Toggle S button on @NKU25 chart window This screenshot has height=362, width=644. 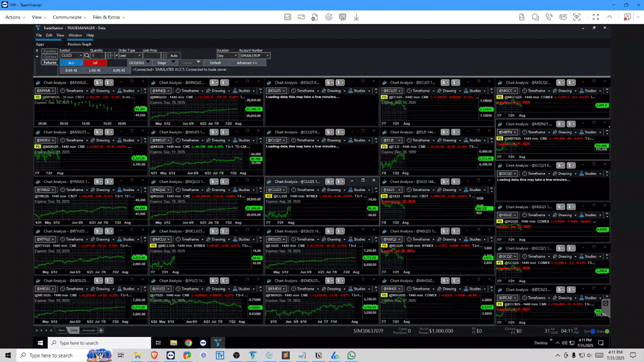click(x=214, y=132)
